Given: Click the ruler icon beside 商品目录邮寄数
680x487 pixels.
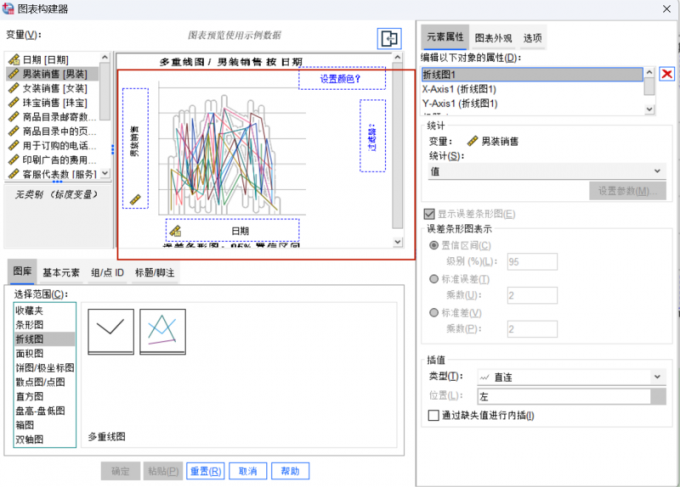Looking at the screenshot, I should pyautogui.click(x=14, y=117).
